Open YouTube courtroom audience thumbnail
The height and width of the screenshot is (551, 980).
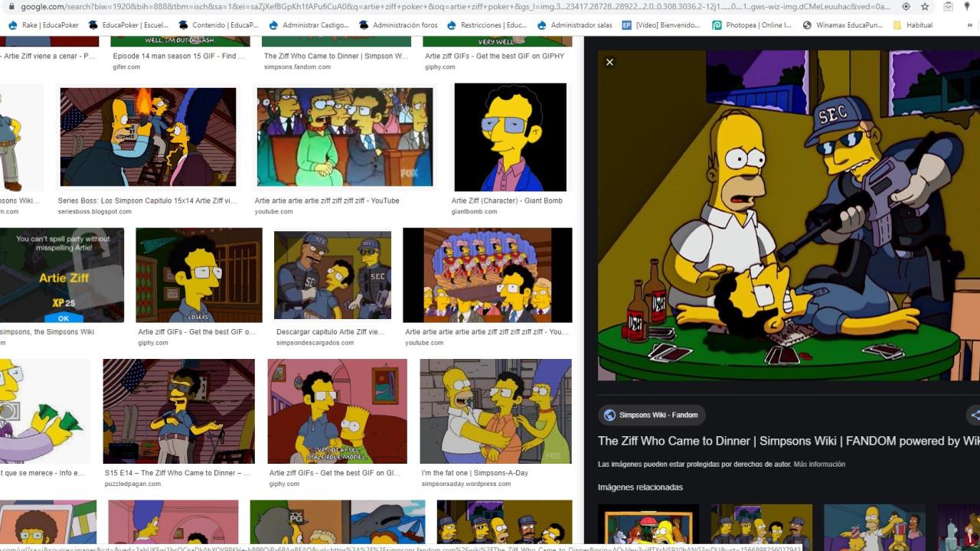[x=345, y=137]
